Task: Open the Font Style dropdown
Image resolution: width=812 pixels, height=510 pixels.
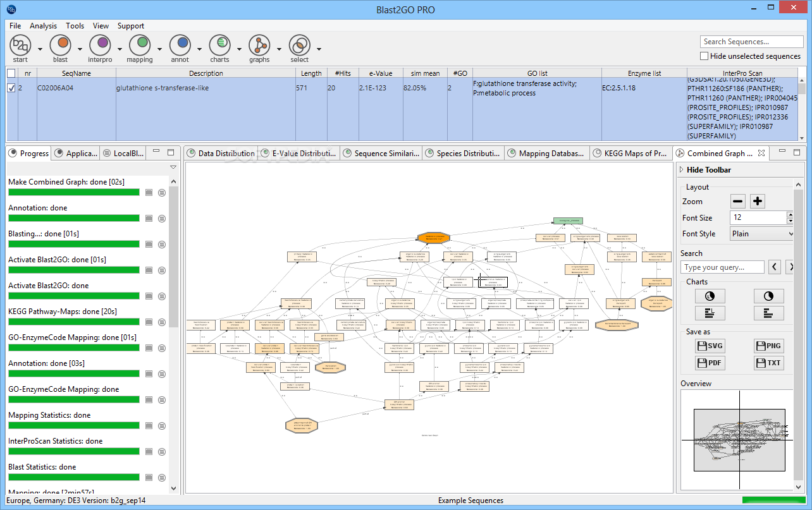Action: [x=761, y=234]
